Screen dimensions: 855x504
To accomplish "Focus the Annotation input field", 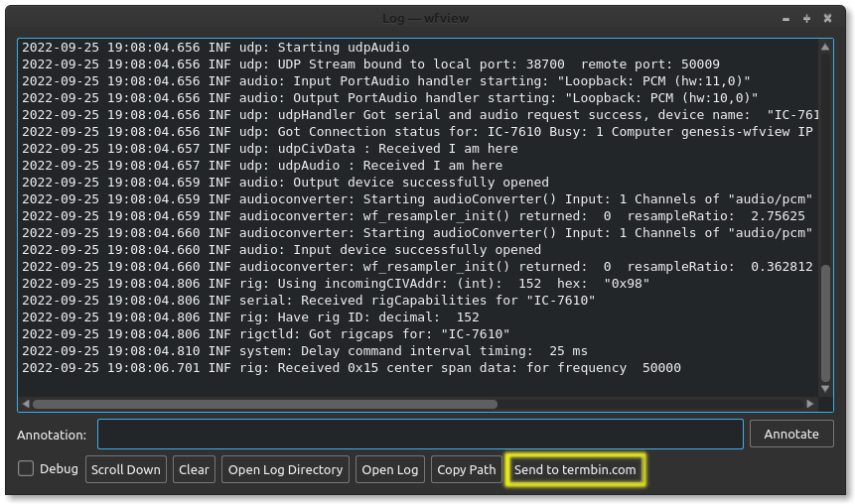I will (420, 435).
